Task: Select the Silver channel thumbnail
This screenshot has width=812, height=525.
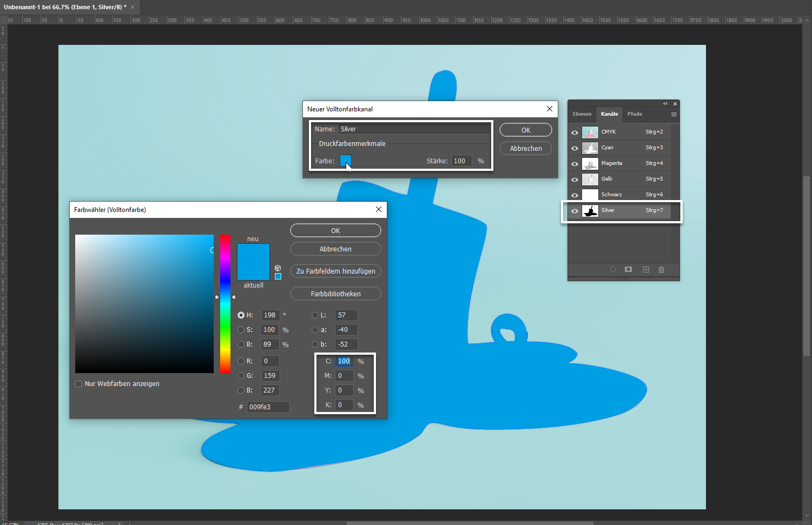Action: tap(590, 210)
